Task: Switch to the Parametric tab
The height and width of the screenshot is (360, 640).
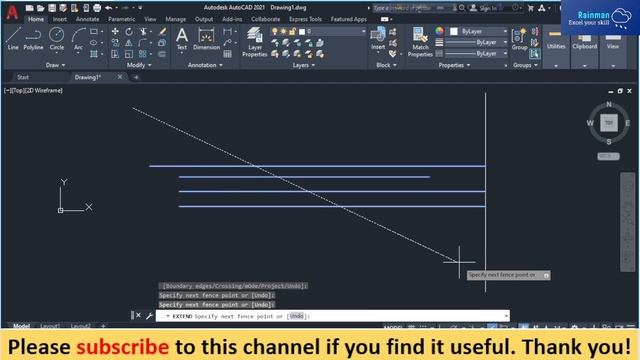Action: click(x=121, y=19)
